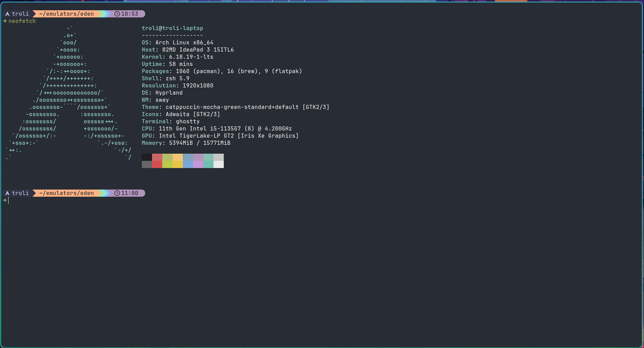Click "~/emulators/eden" path in the 11:00 prompt

(x=67, y=193)
